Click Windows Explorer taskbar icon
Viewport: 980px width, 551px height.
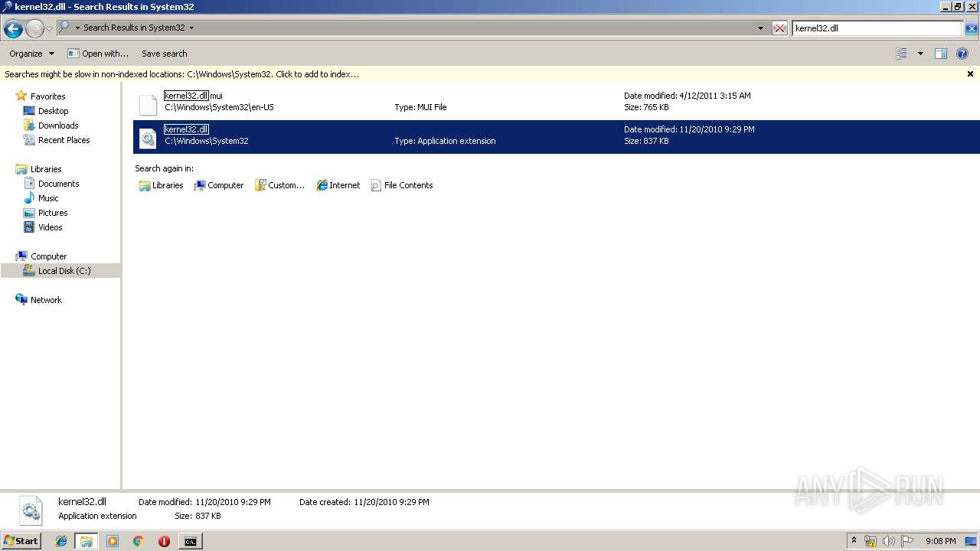(x=87, y=541)
